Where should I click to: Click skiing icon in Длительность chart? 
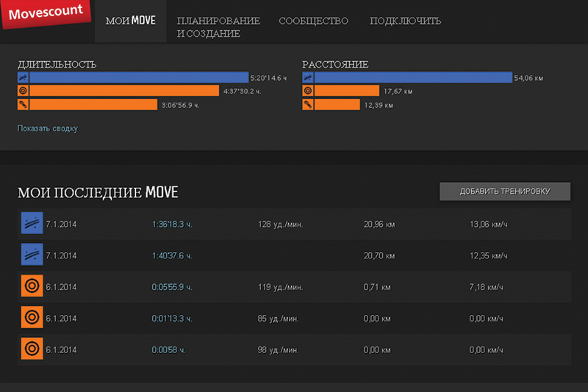pos(23,78)
